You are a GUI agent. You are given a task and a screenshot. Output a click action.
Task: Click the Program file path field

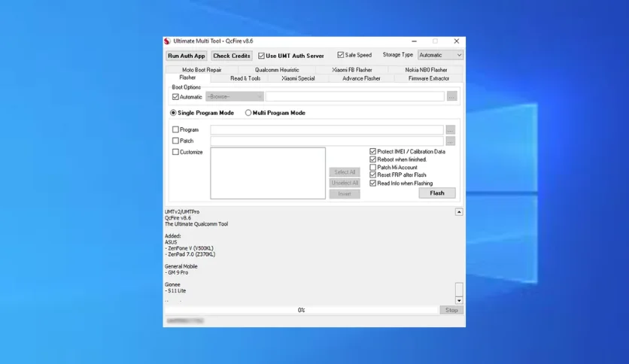tap(327, 130)
